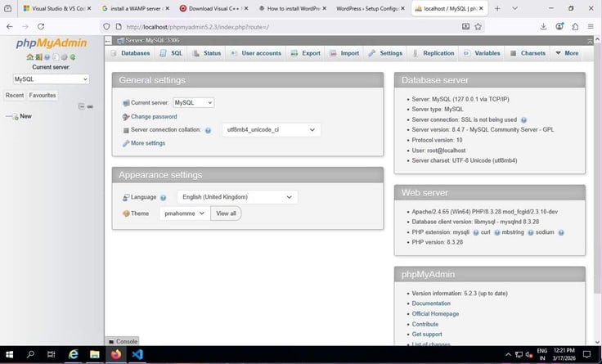Click help icon beside SSL is not being used

coord(523,119)
